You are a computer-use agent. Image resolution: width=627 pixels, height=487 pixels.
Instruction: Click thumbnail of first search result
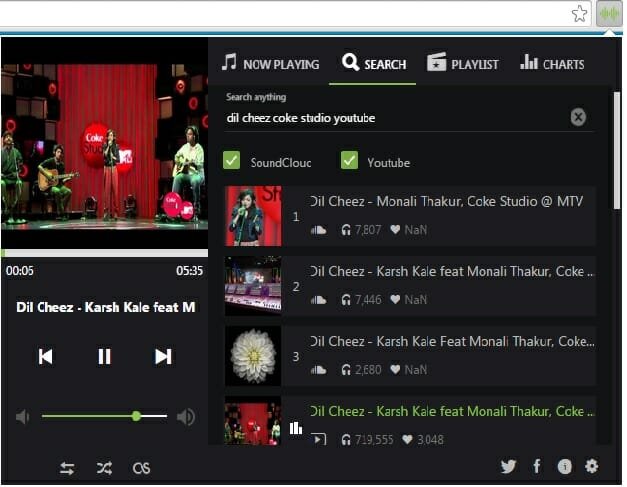click(253, 216)
